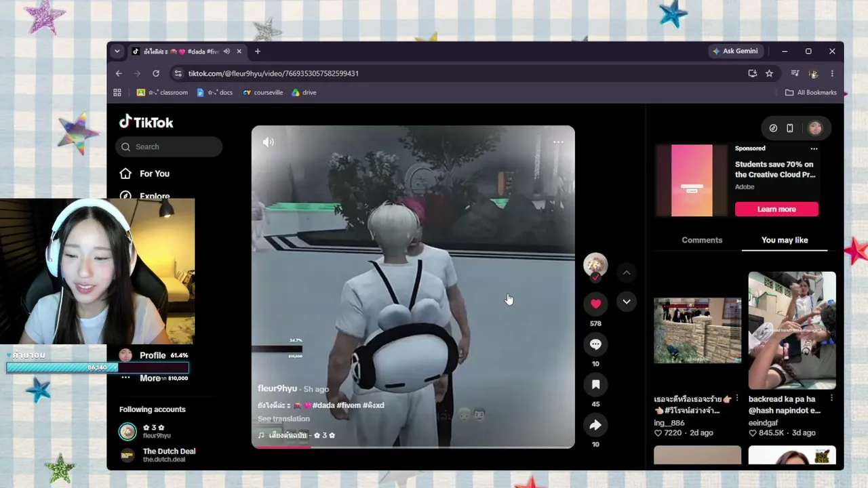Share the video with the arrow icon
This screenshot has width=868, height=488.
[595, 425]
